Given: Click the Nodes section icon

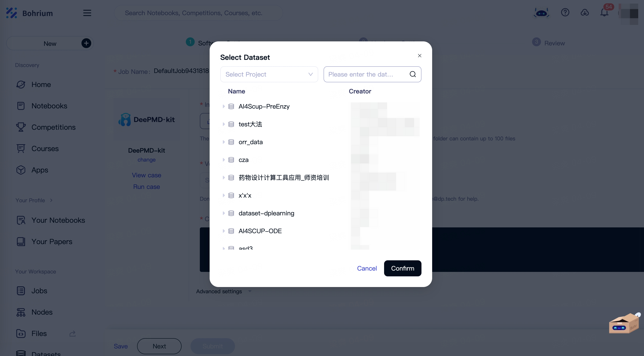Looking at the screenshot, I should (21, 312).
